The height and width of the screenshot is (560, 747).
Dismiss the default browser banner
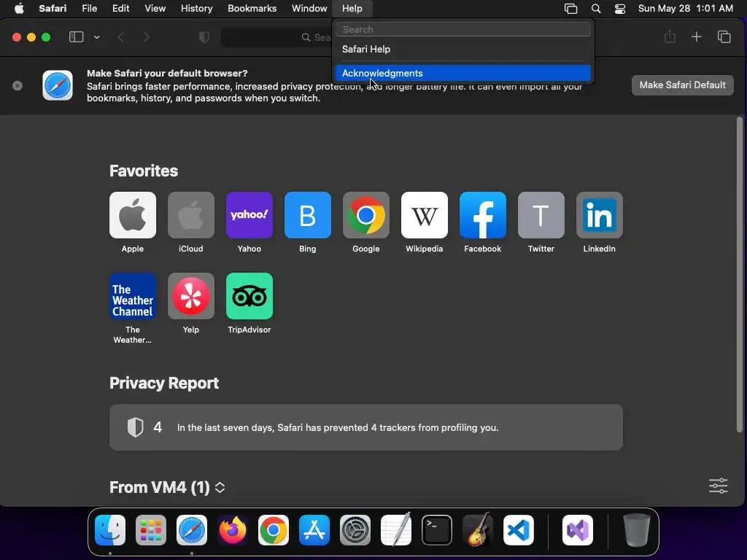coord(18,86)
